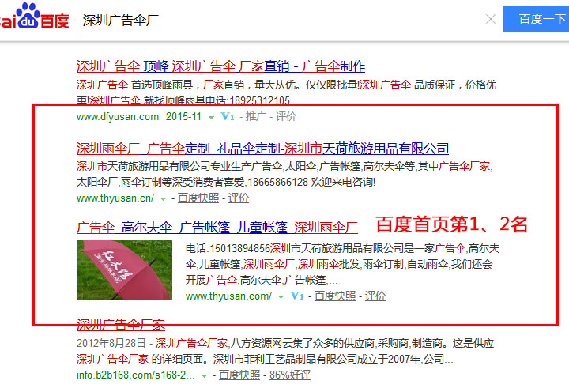Click the V1 badge beside www.thyusan.com/
The image size is (569, 392).
pos(297,296)
